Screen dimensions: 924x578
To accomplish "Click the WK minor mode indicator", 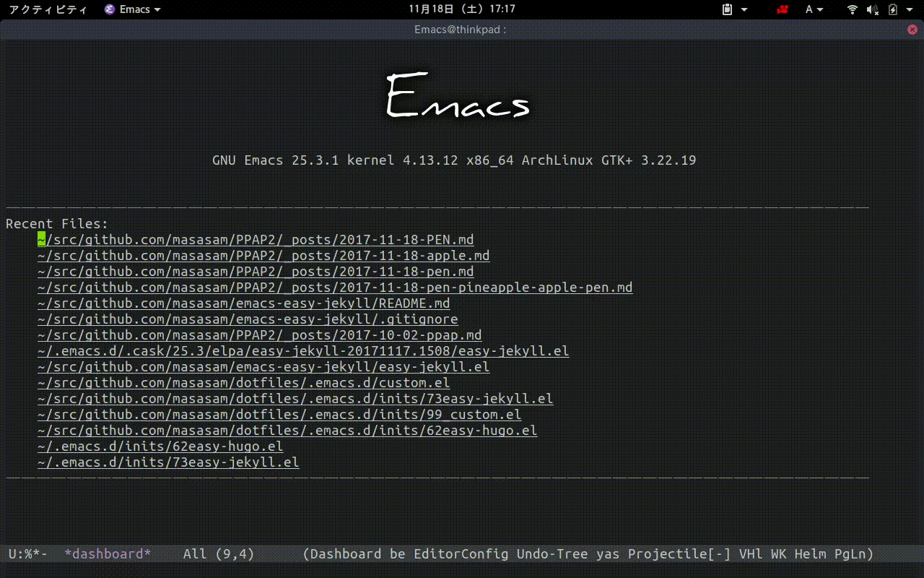I will pos(779,554).
